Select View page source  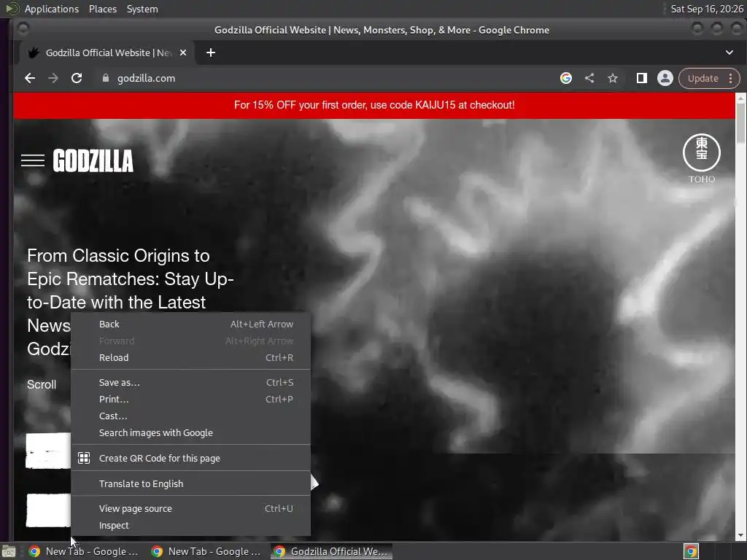click(190, 508)
